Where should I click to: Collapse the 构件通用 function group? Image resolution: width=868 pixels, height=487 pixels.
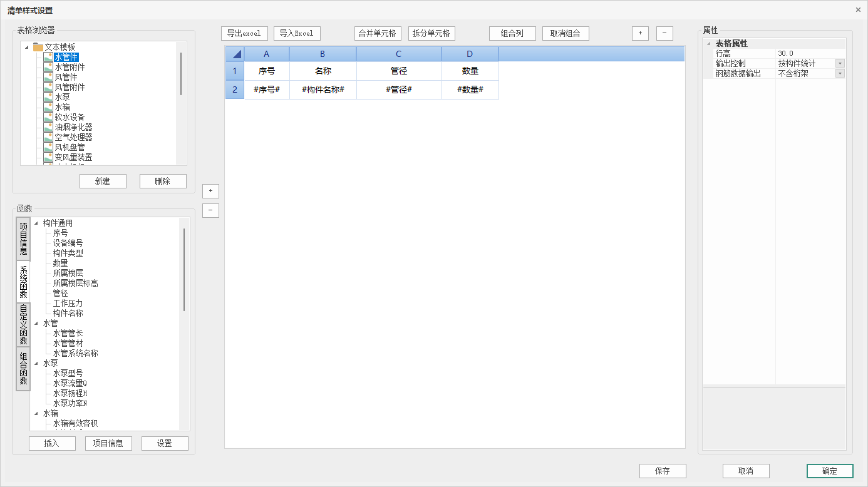tap(36, 223)
